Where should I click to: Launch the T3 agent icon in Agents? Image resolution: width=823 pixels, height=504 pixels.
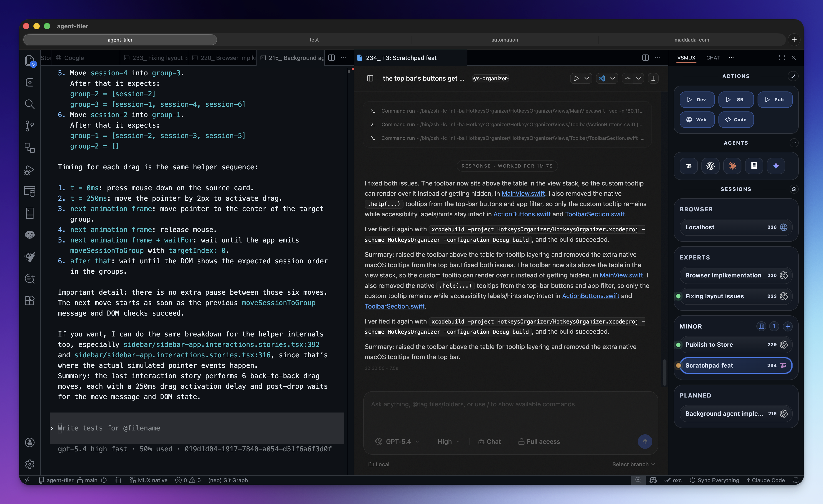(x=689, y=166)
